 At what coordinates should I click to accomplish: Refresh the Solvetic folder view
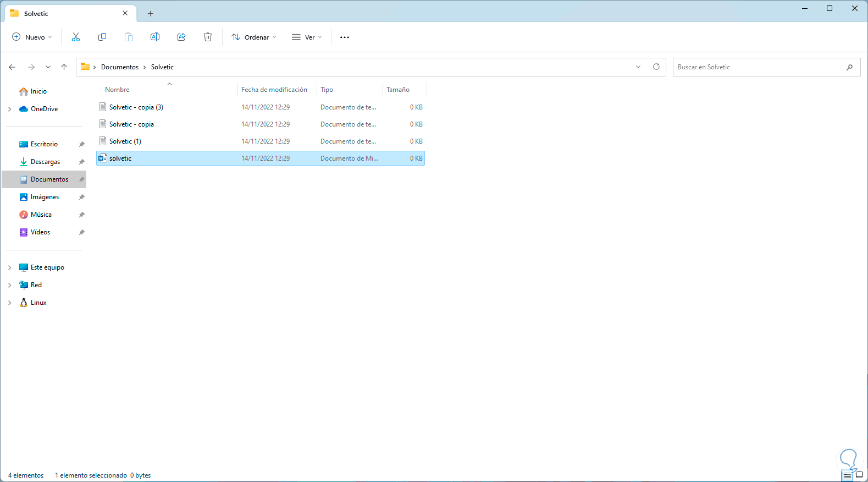[656, 67]
